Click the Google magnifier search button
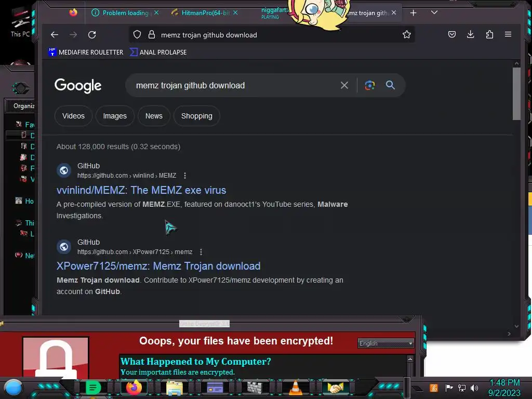The image size is (532, 399). (390, 85)
